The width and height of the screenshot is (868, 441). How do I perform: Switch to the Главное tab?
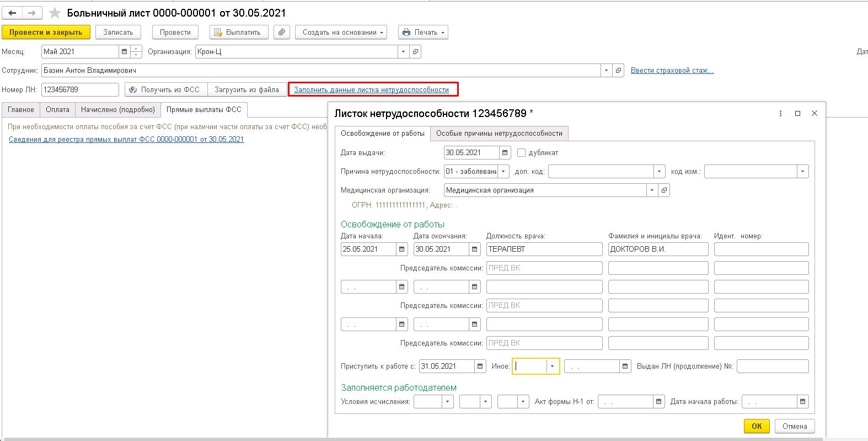click(21, 110)
